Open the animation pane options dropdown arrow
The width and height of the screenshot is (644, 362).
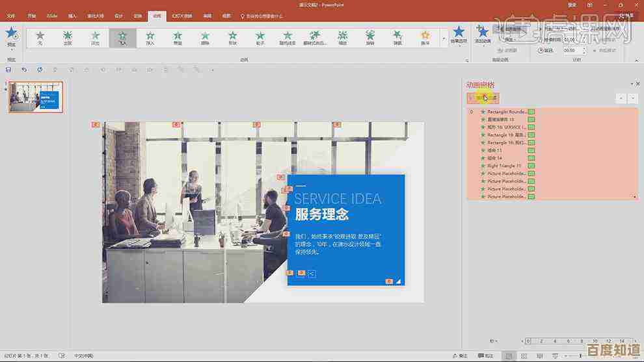(x=630, y=84)
